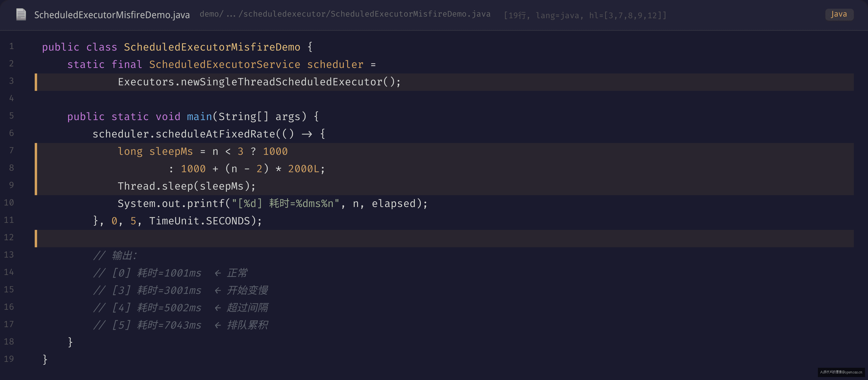Click the highlighted empty line 12

(x=444, y=238)
